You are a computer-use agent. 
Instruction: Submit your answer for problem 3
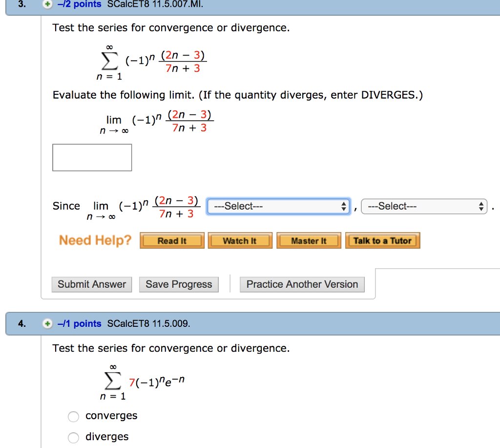(x=91, y=284)
